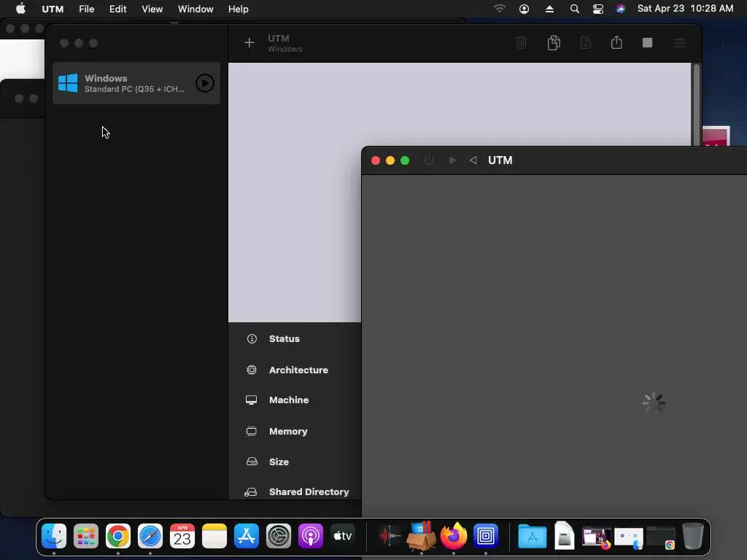
Task: Select the Windows VM in the sidebar
Action: point(136,83)
